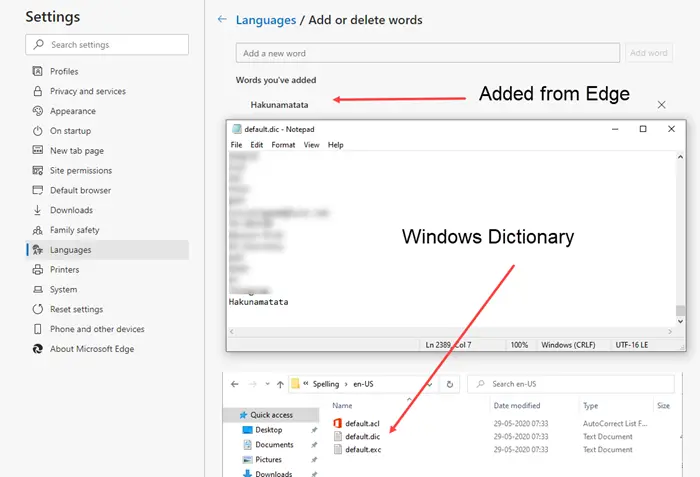Select Downloads in Explorer navigation pane
This screenshot has width=700, height=477.
[x=273, y=473]
